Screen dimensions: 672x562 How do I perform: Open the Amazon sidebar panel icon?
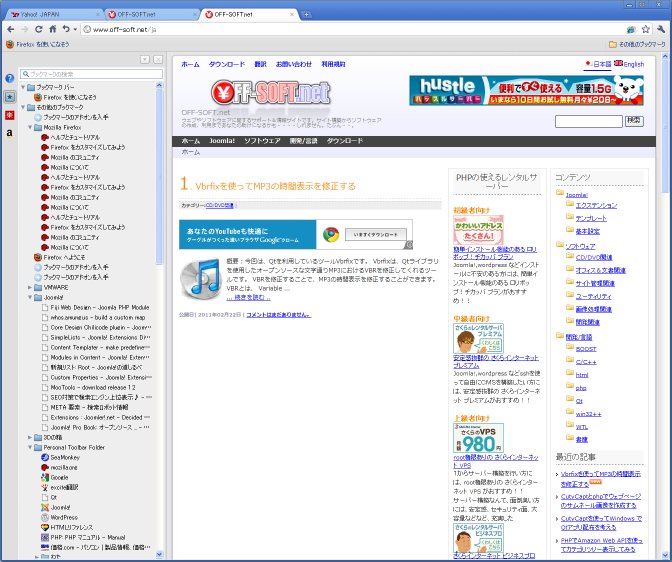tap(9, 133)
